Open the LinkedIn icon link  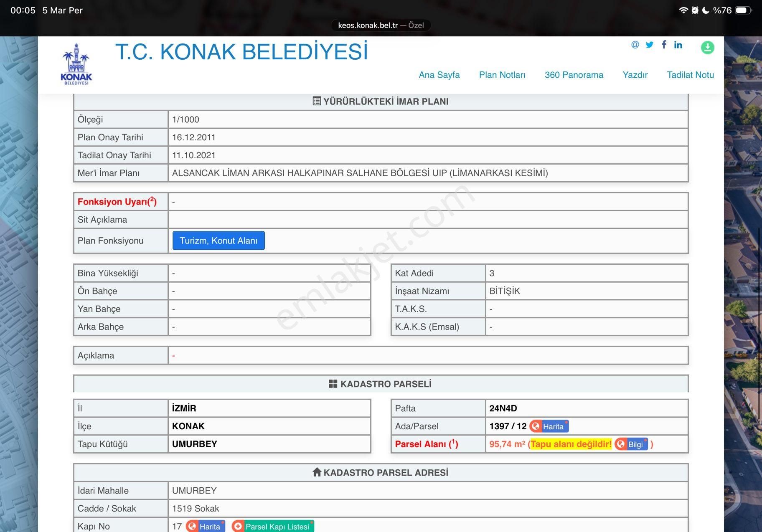678,45
